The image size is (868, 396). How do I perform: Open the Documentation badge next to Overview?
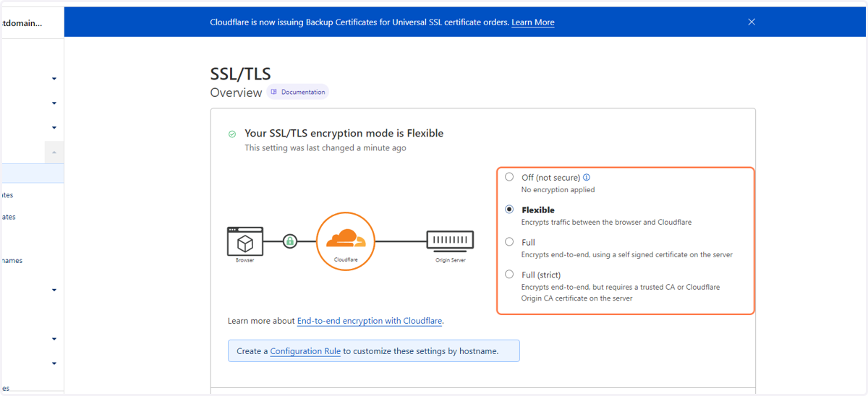point(298,92)
